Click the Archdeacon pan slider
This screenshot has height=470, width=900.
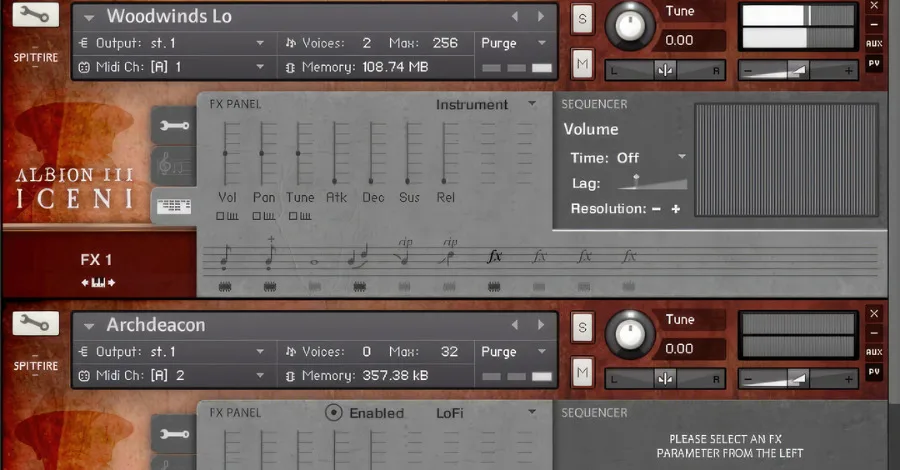tap(665, 379)
